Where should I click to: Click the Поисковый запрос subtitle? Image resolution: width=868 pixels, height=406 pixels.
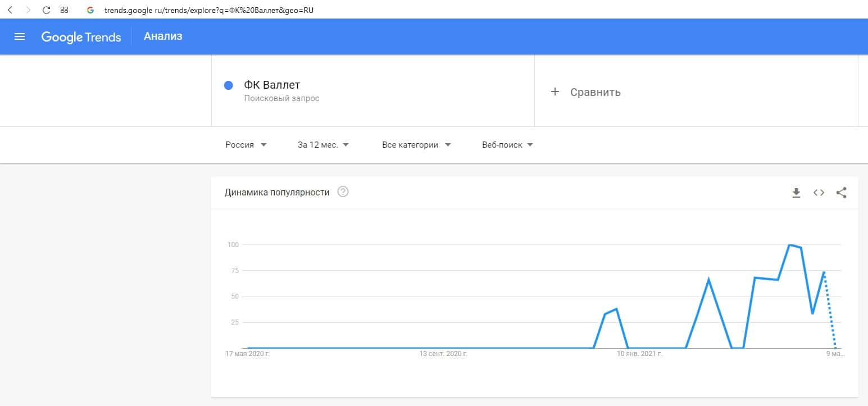click(281, 98)
